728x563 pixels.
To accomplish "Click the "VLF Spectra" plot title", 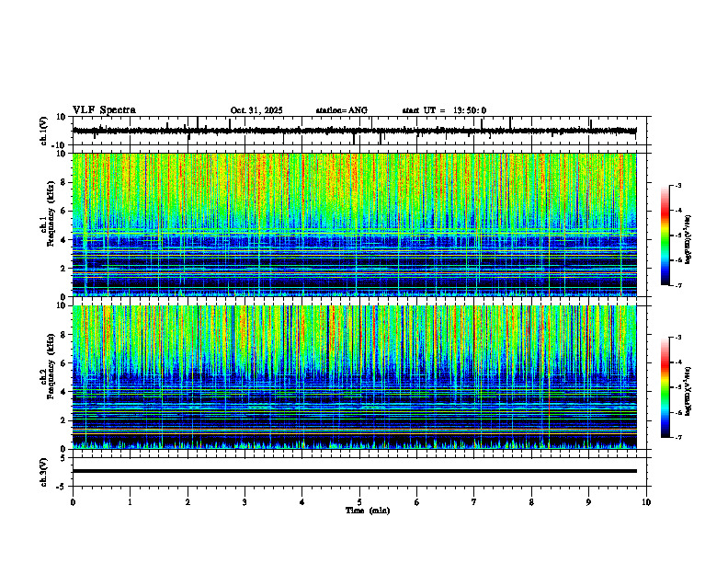I will tap(104, 110).
